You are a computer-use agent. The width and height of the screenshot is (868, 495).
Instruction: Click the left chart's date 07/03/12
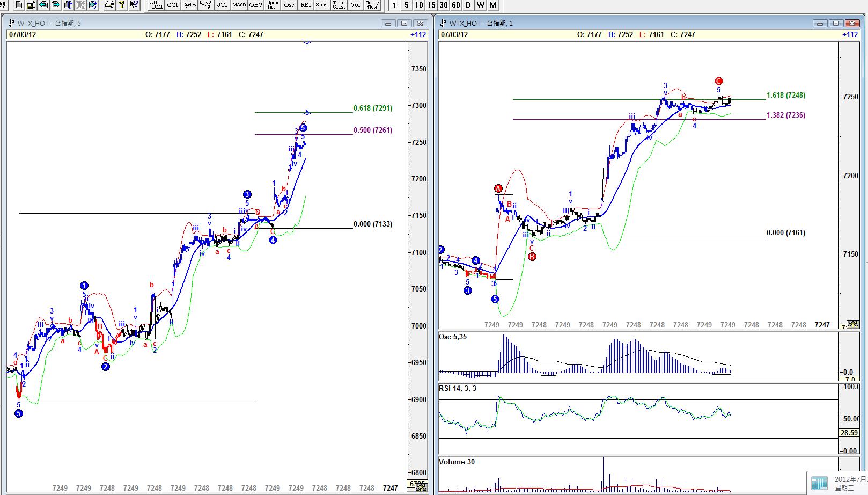22,35
